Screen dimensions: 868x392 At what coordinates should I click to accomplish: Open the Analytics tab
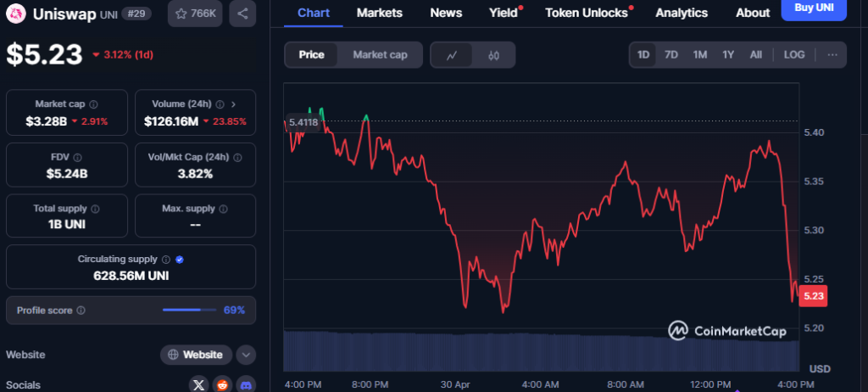(x=682, y=13)
